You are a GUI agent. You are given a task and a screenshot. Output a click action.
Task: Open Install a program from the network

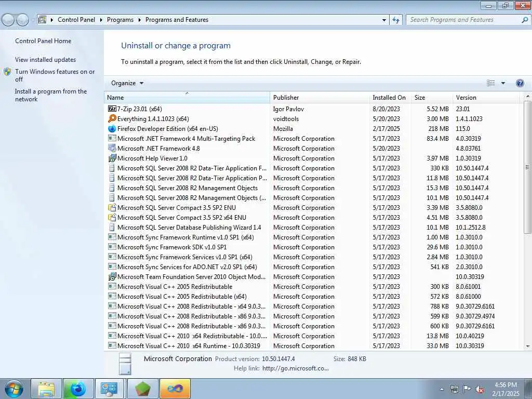pos(51,96)
